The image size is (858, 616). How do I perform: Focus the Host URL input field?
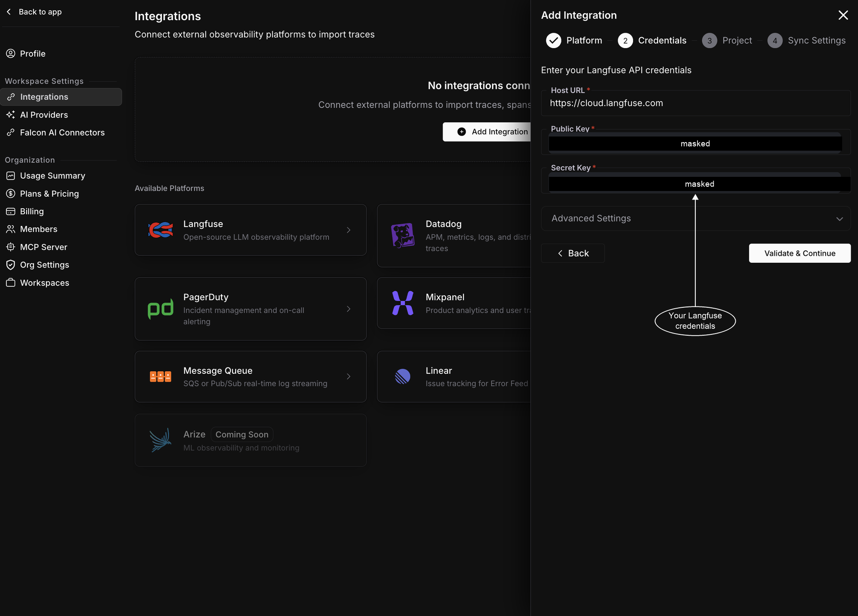coord(696,103)
